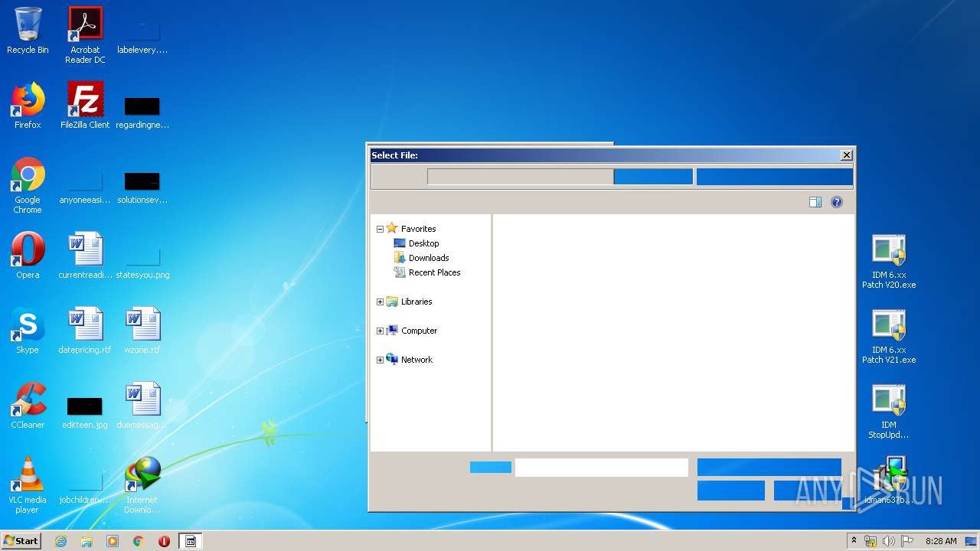Launch Acrobat Reader DC shortcut
Image resolution: width=980 pixels, height=551 pixels.
point(85,34)
